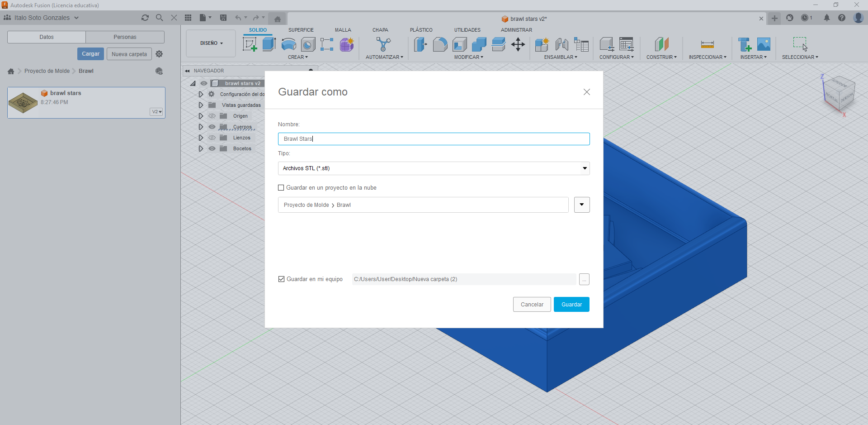Click the Measure tool icon
This screenshot has height=425, width=868.
[x=708, y=44]
